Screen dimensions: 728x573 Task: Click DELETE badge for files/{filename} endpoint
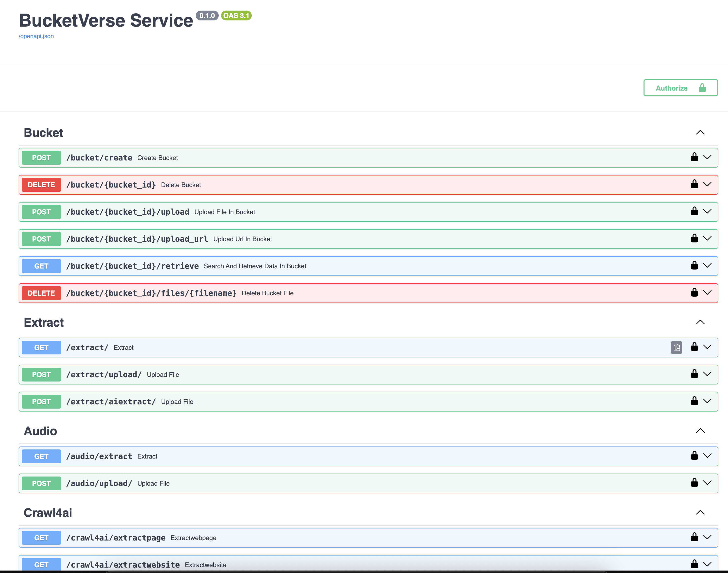pos(41,293)
